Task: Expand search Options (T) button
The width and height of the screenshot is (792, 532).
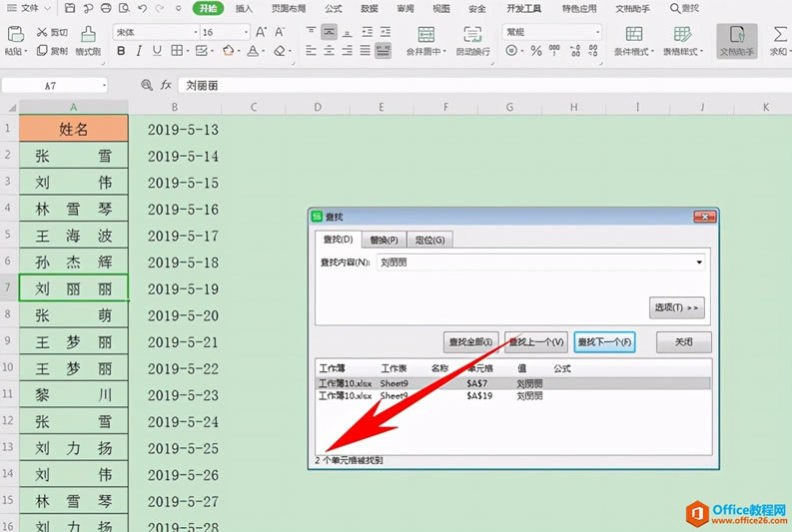Action: [676, 307]
